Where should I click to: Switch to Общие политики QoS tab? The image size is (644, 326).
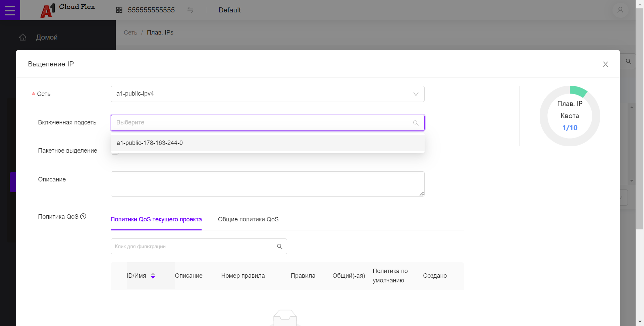tap(248, 219)
